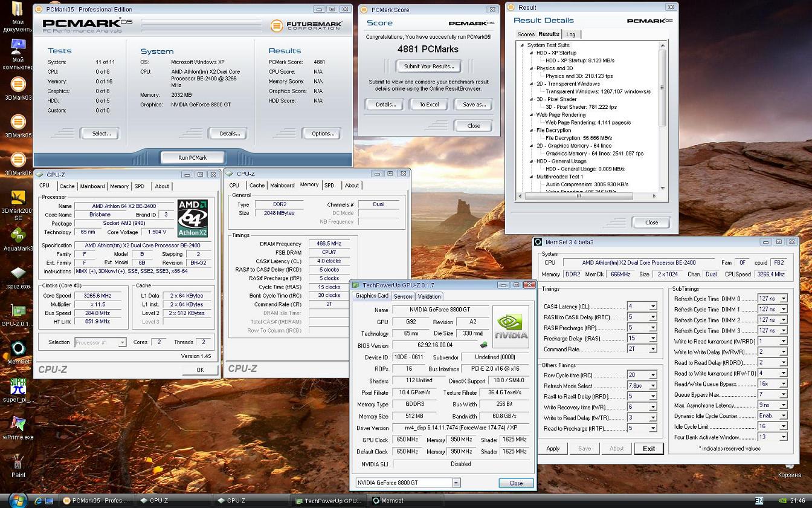Open the SPD tab in the Memory CPU-Z window
Viewport: 812px width, 508px height.
329,186
